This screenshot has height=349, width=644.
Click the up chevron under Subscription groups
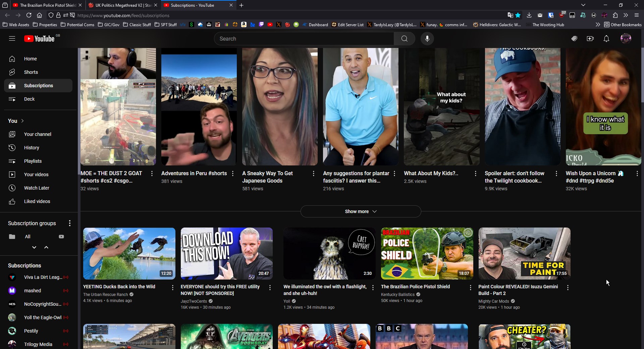(x=46, y=247)
